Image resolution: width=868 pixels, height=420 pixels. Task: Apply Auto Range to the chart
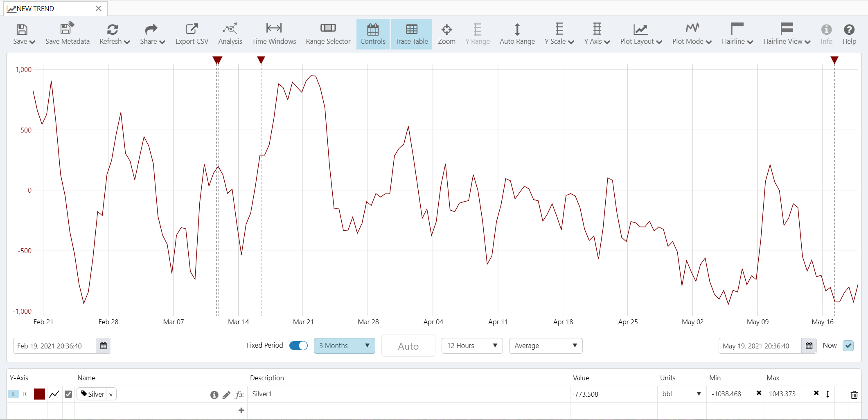click(x=517, y=29)
